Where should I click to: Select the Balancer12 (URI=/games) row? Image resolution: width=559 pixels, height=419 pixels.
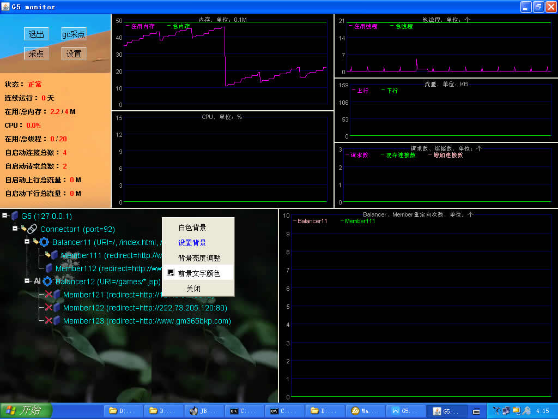108,282
